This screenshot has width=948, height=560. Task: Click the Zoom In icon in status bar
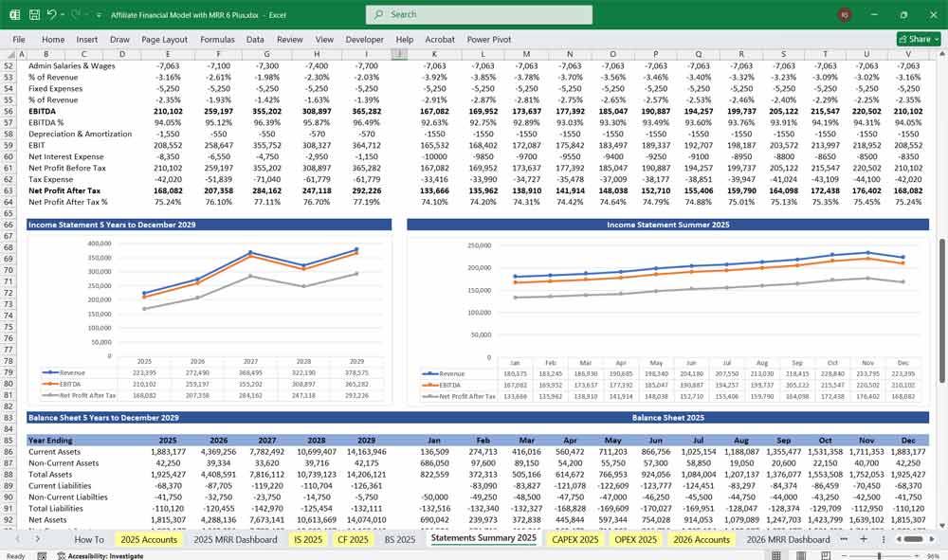click(x=916, y=554)
